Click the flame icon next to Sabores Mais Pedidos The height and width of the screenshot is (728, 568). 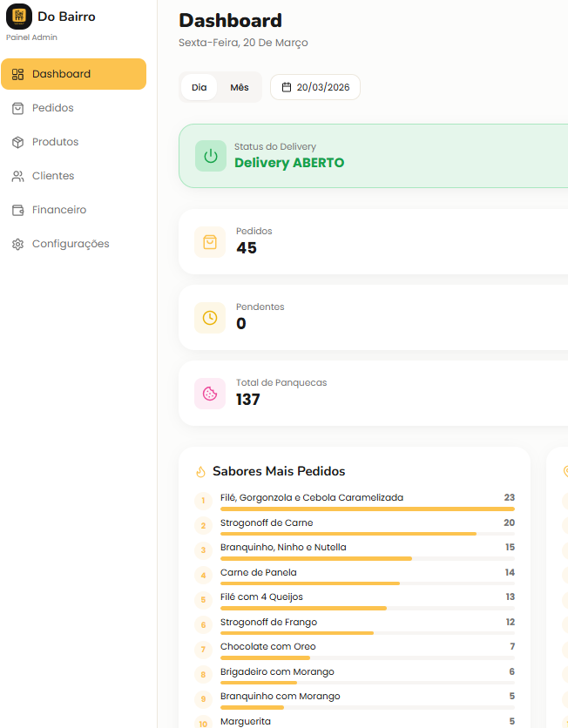[201, 472]
